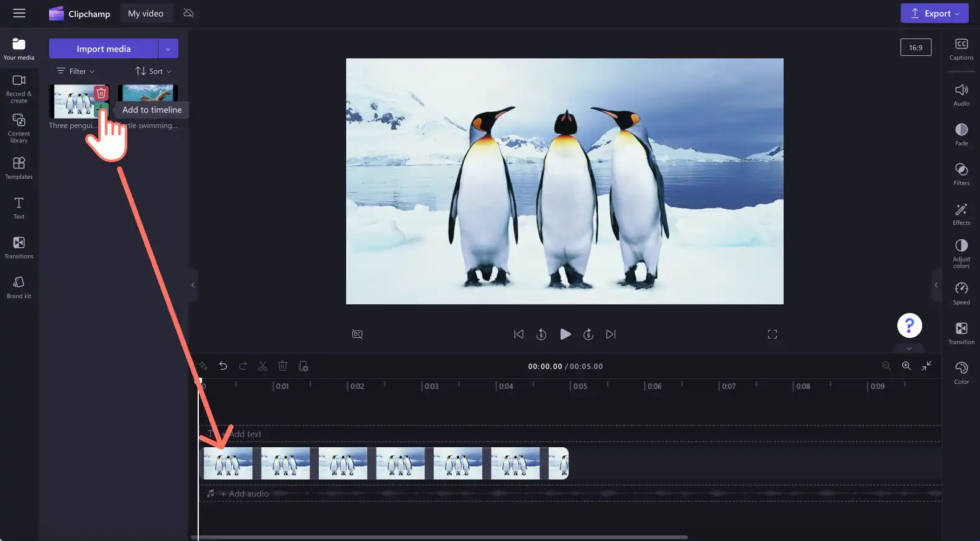The height and width of the screenshot is (541, 980).
Task: Split the clip with scissors tool
Action: (x=263, y=366)
